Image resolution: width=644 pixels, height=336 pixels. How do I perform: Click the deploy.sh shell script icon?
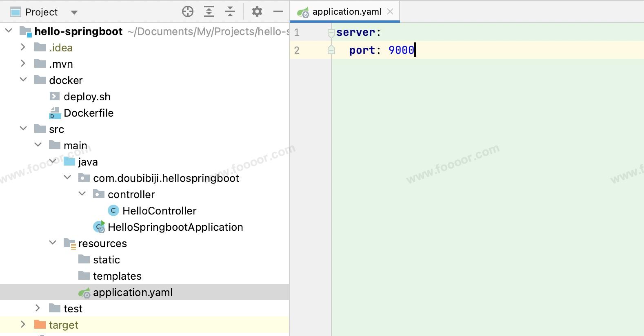[x=55, y=97]
